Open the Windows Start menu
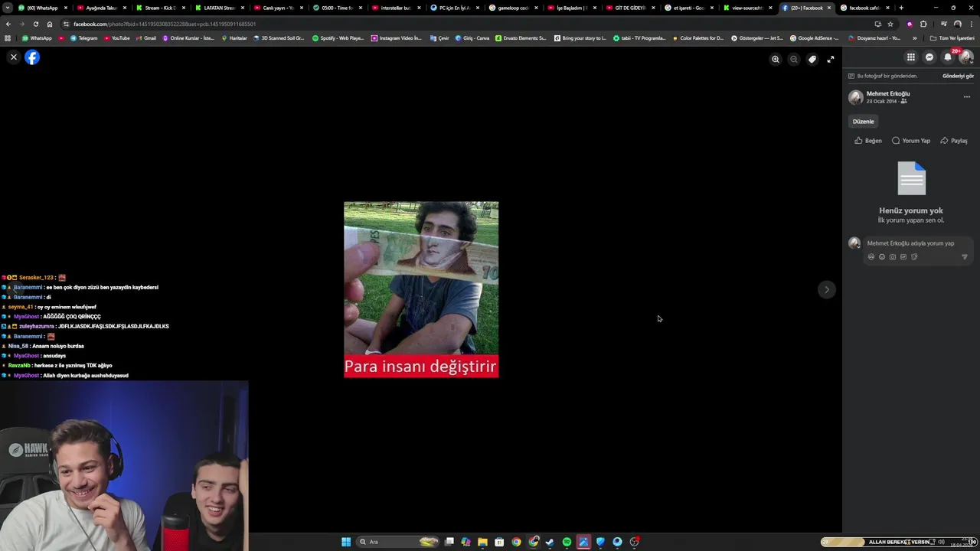This screenshot has width=980, height=551. pyautogui.click(x=346, y=542)
